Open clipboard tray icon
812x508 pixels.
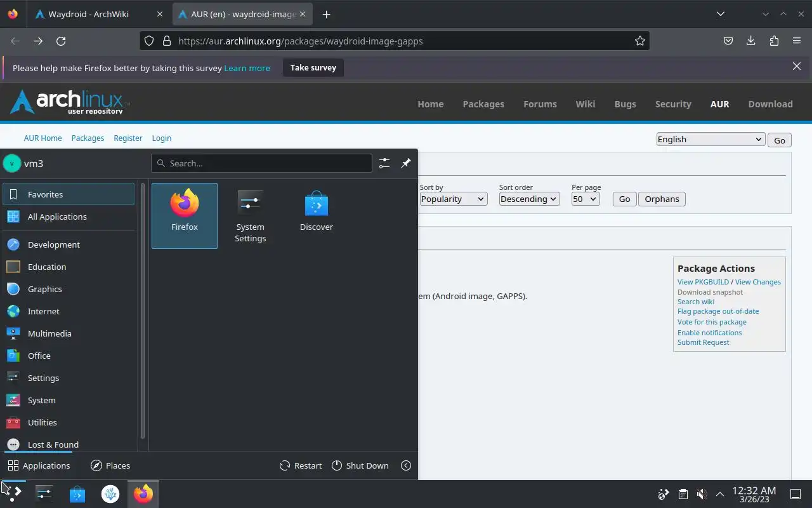(683, 494)
